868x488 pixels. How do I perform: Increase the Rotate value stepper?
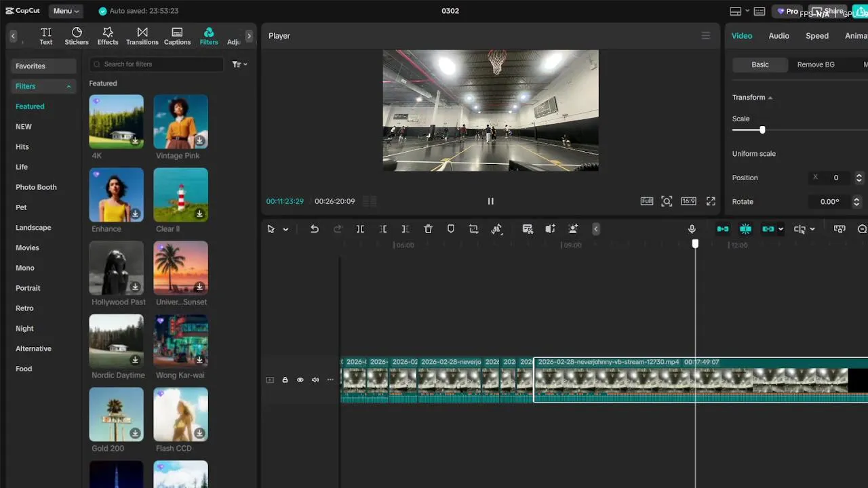[856, 199]
